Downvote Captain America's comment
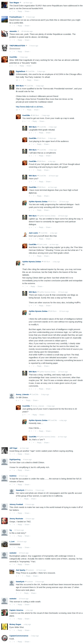 click(x=15, y=619)
